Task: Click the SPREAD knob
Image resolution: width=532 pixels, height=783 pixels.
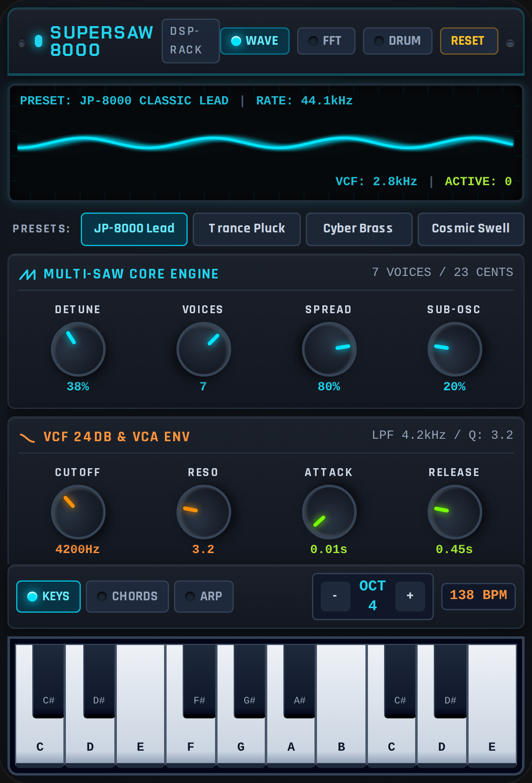Action: click(x=329, y=349)
